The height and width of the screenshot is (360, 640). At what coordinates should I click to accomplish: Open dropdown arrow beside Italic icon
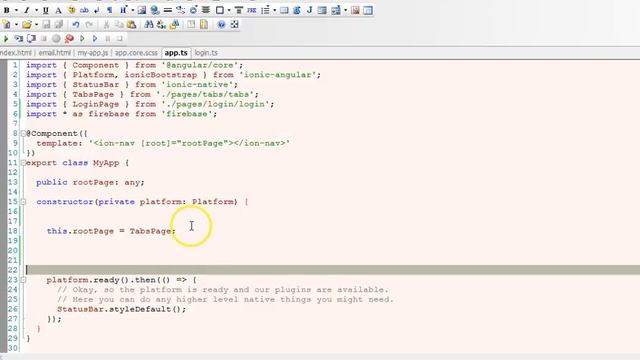pyautogui.click(x=36, y=10)
